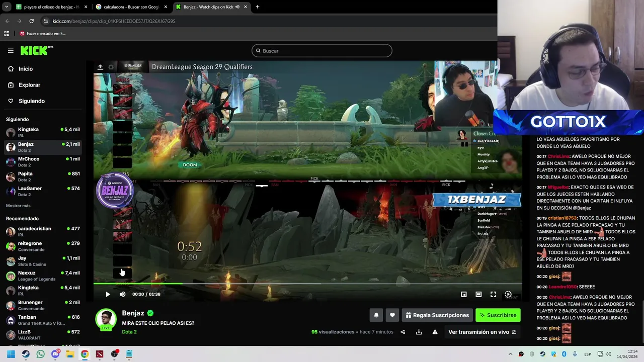Open playback speed settings icon
This screenshot has height=362, width=644.
(508, 294)
